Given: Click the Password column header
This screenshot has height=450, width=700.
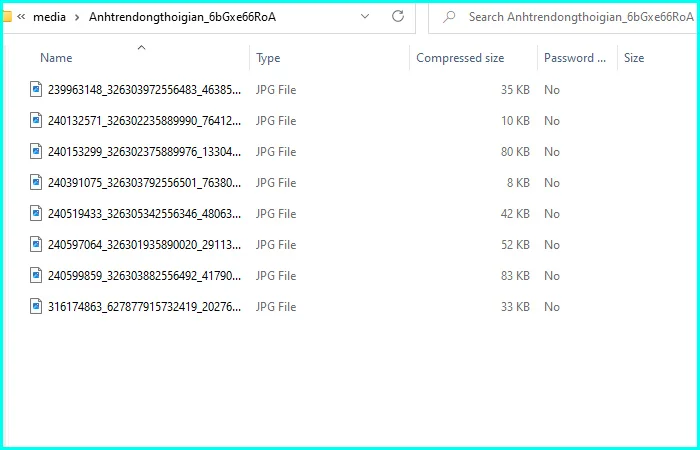Looking at the screenshot, I should point(574,58).
